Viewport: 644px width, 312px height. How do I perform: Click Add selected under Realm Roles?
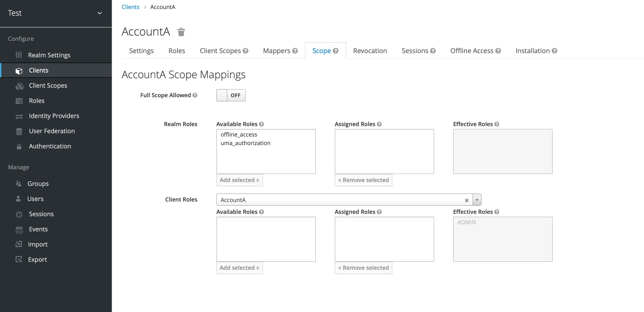tap(239, 180)
